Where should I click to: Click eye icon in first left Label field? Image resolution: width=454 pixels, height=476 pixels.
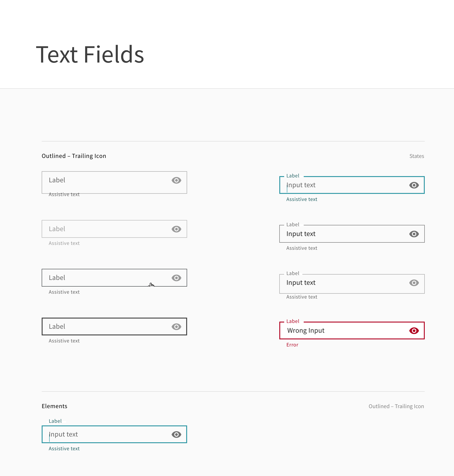176,180
